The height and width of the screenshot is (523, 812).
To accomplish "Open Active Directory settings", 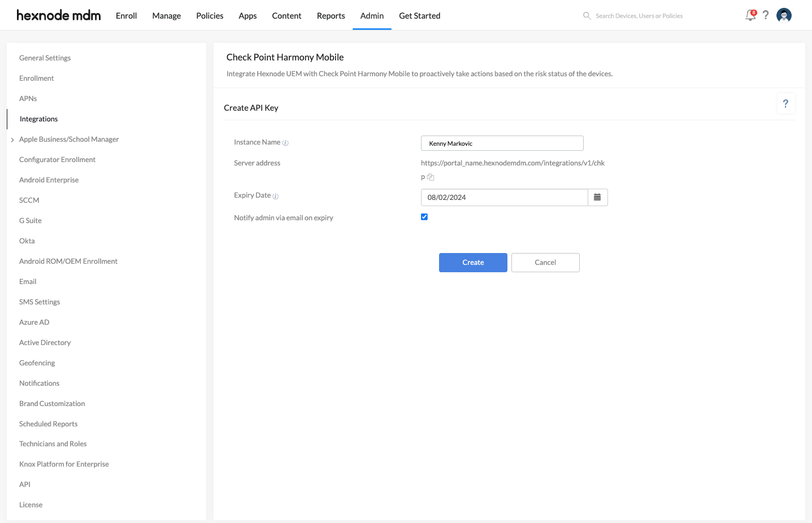I will pyautogui.click(x=45, y=343).
